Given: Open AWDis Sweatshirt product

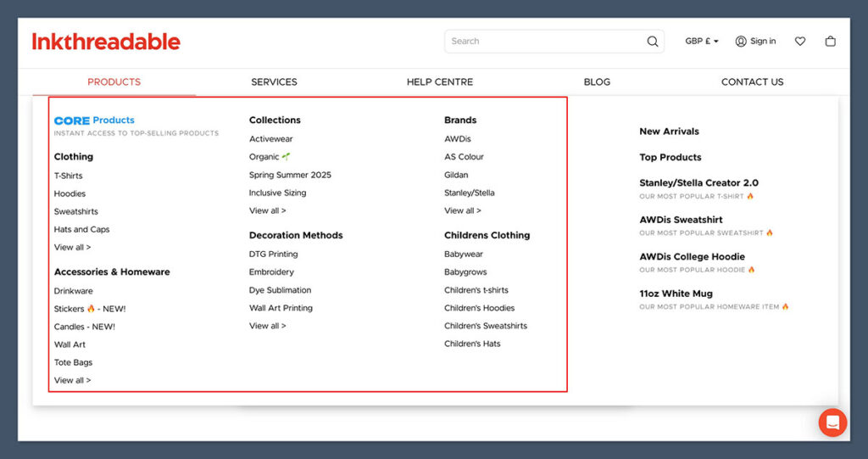Looking at the screenshot, I should coord(681,220).
